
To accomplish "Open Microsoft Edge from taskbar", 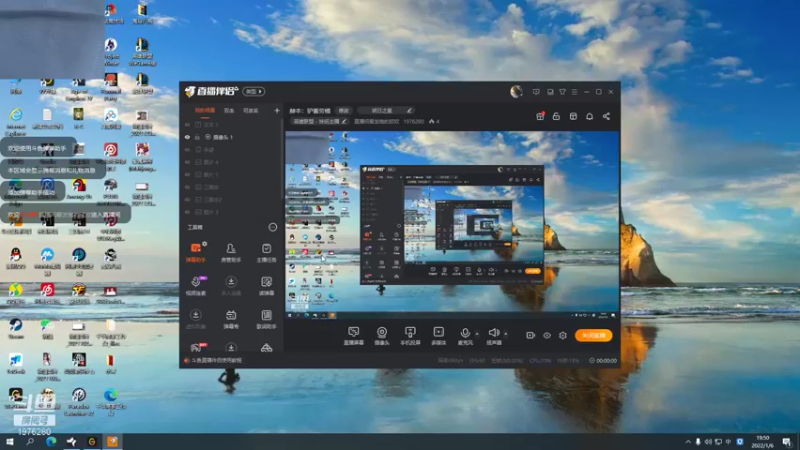I will [51, 441].
